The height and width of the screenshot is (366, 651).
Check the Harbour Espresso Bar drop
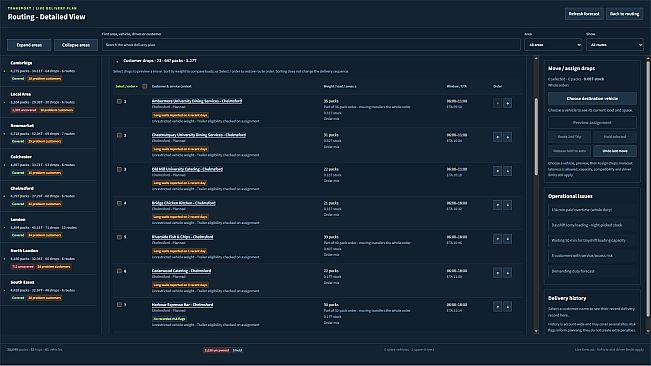(x=119, y=305)
